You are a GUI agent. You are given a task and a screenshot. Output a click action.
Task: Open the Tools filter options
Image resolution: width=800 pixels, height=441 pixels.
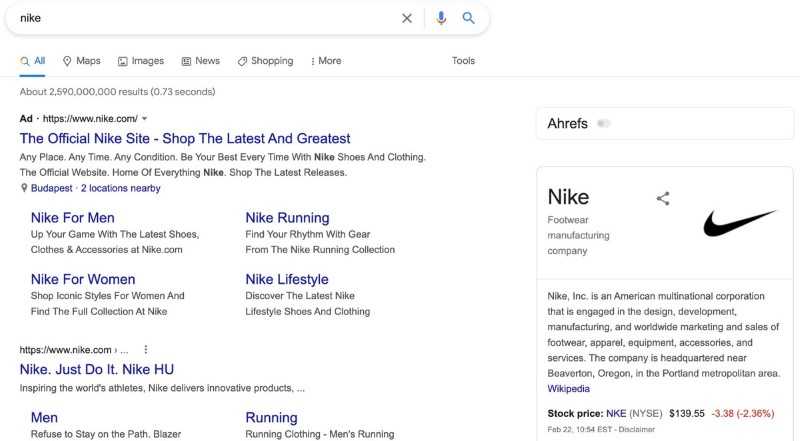point(463,61)
